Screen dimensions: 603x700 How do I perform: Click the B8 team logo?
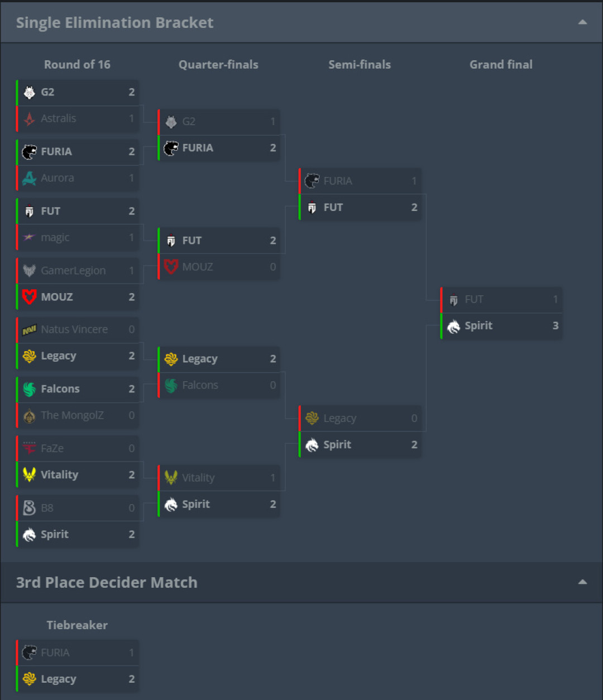pyautogui.click(x=30, y=509)
